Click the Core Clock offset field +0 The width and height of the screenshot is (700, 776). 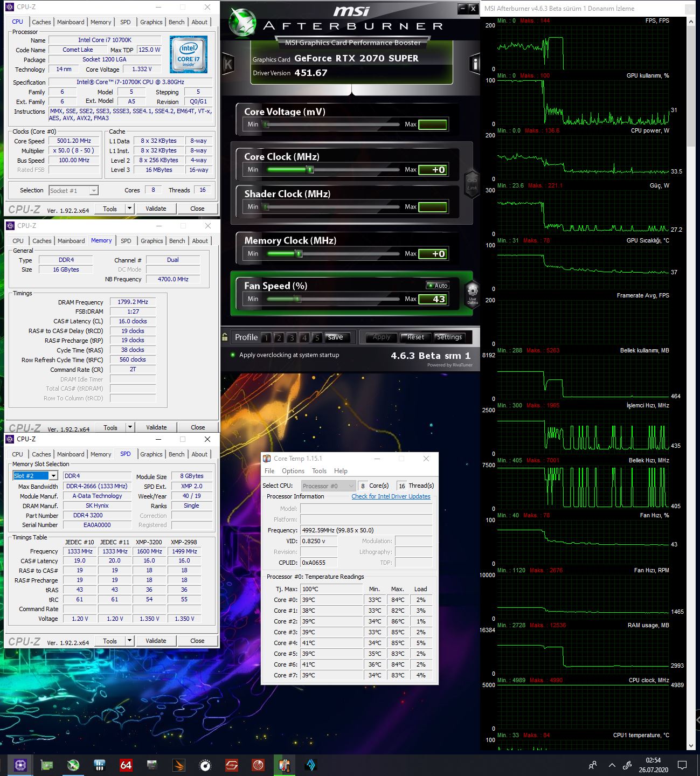433,170
